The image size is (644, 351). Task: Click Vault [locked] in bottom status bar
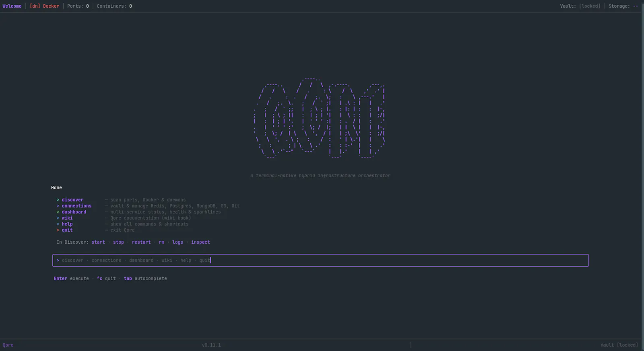(619, 345)
